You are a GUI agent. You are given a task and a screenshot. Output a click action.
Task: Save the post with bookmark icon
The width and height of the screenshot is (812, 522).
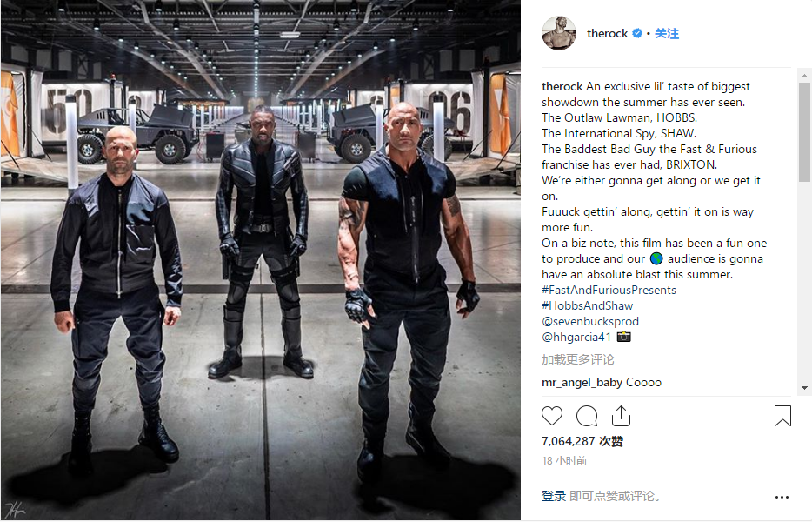pyautogui.click(x=782, y=416)
